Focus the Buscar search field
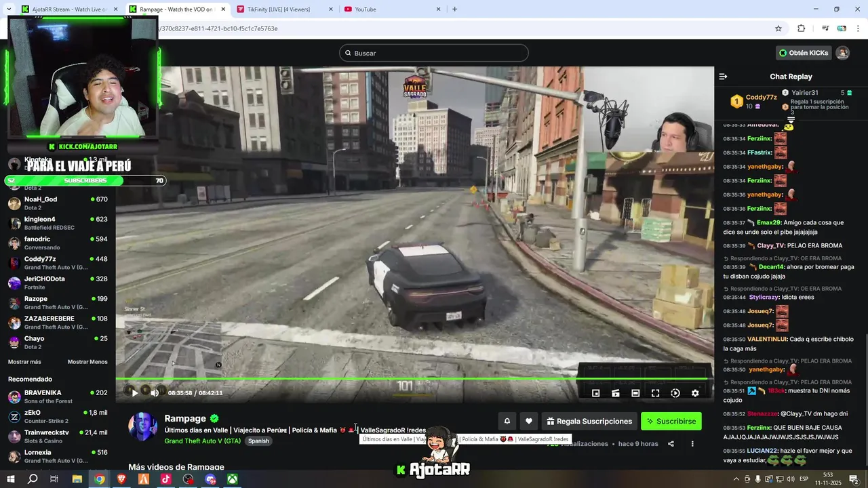868x488 pixels. point(434,53)
